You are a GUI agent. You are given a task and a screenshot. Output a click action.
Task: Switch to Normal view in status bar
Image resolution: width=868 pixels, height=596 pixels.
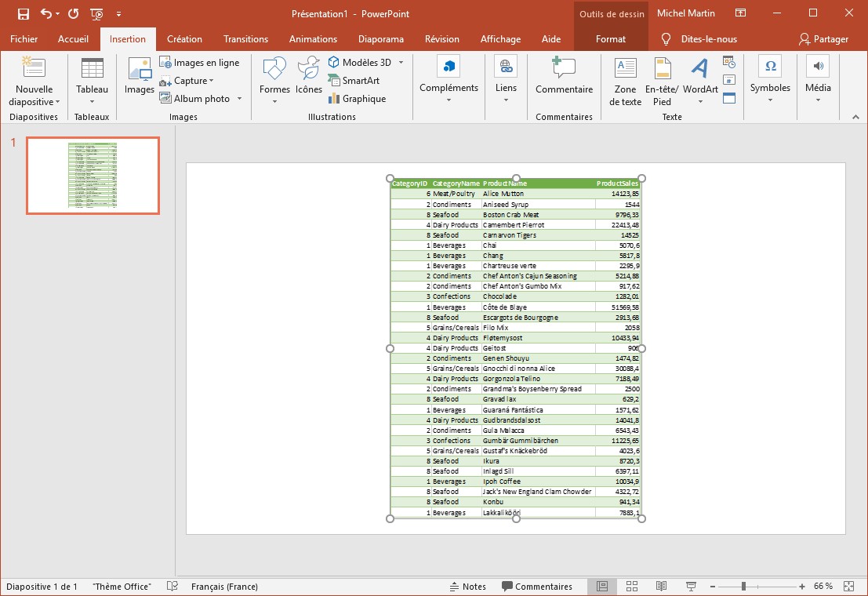[x=602, y=587]
